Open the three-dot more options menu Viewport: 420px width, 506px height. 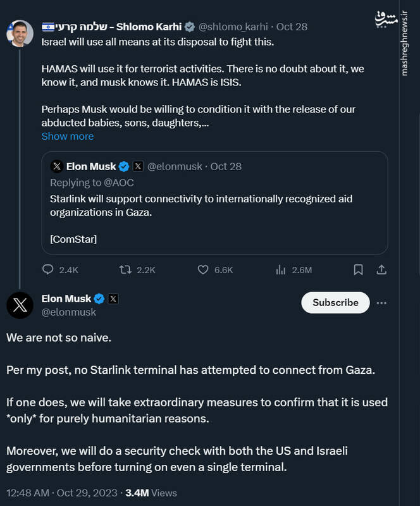[381, 302]
